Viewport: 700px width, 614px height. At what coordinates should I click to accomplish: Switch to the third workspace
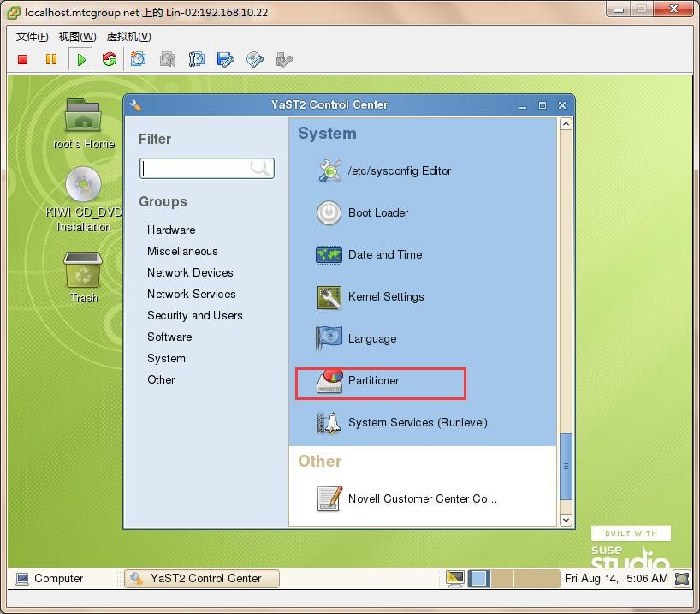point(525,579)
